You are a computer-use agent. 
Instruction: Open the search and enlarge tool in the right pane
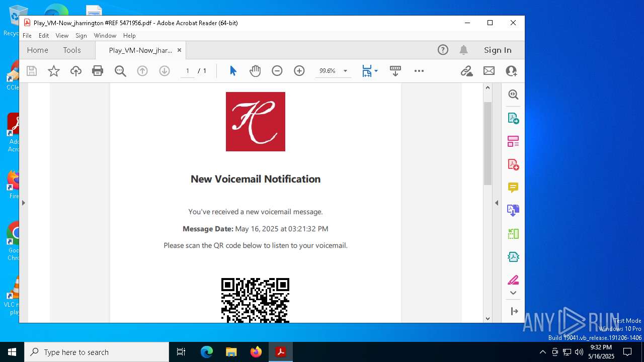(x=513, y=95)
